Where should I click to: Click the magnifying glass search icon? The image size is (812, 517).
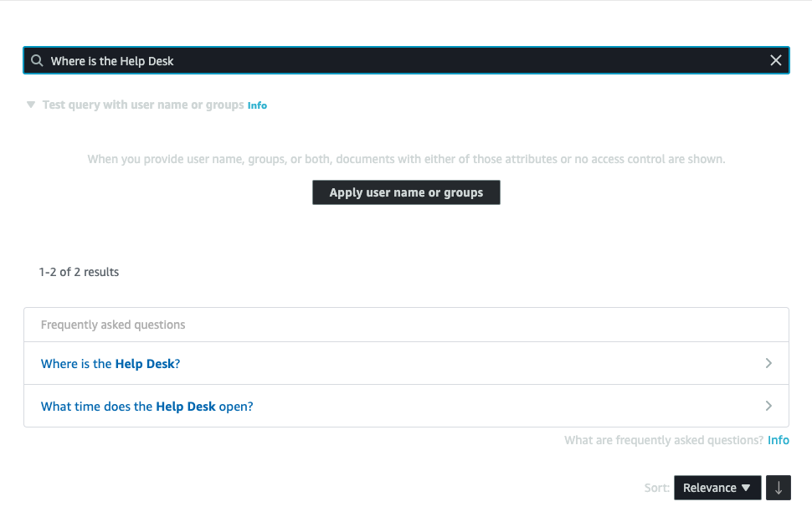pyautogui.click(x=37, y=60)
